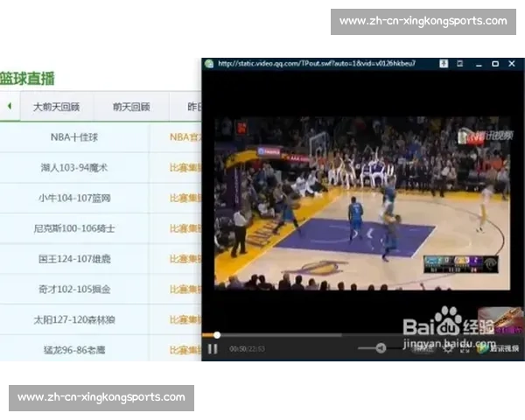525x420 pixels.
Task: Click the Tencent Video logo in control bar
Action: [499, 348]
